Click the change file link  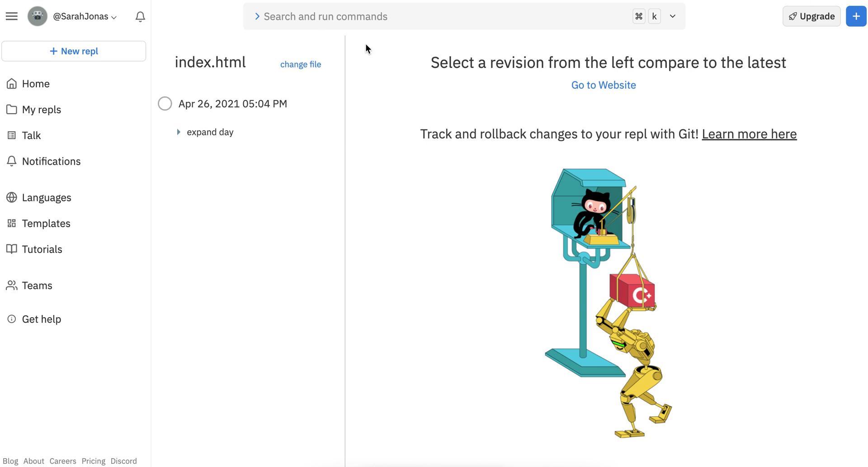pos(301,64)
